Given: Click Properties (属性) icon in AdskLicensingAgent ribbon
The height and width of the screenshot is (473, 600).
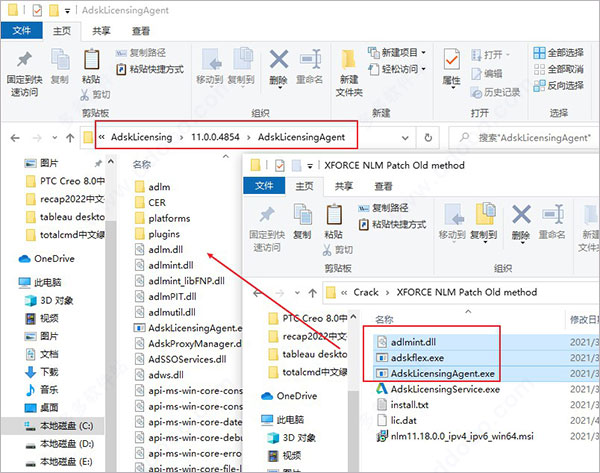Looking at the screenshot, I should (452, 60).
